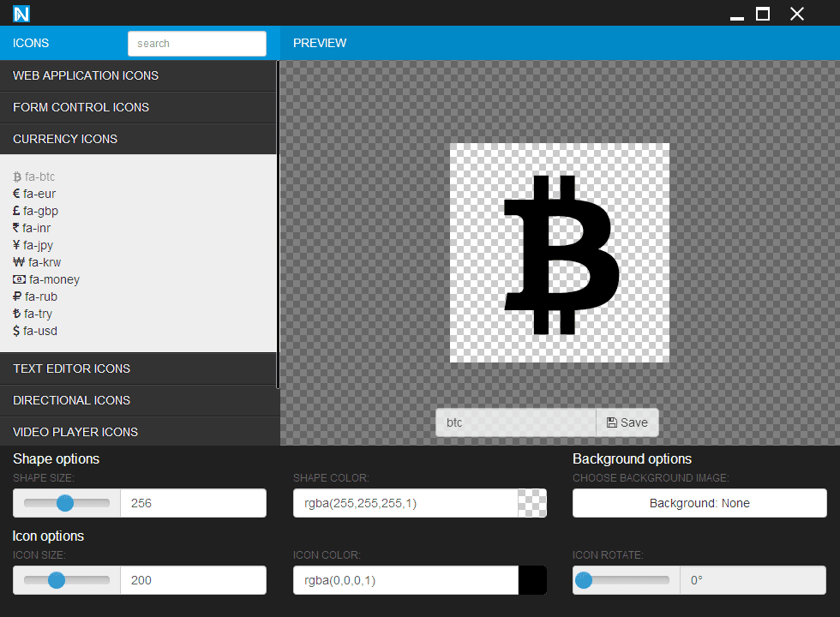Click the icon size value 200
Viewport: 840px width, 617px height.
[x=194, y=580]
